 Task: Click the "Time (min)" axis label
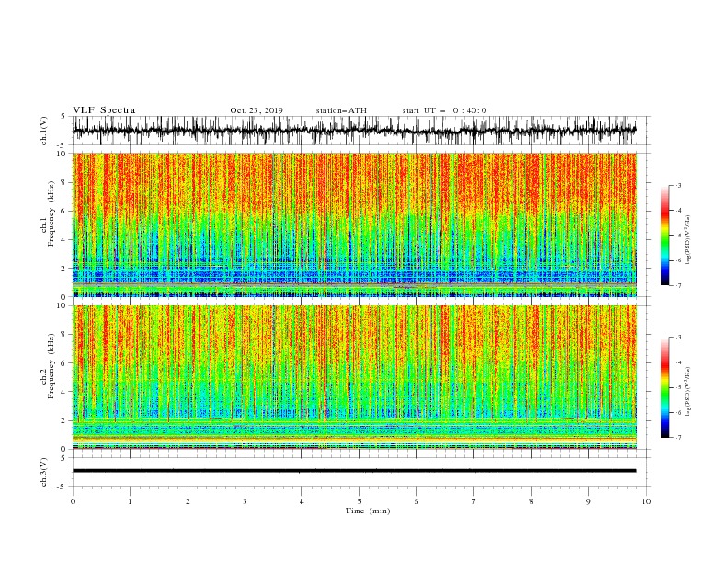[368, 511]
